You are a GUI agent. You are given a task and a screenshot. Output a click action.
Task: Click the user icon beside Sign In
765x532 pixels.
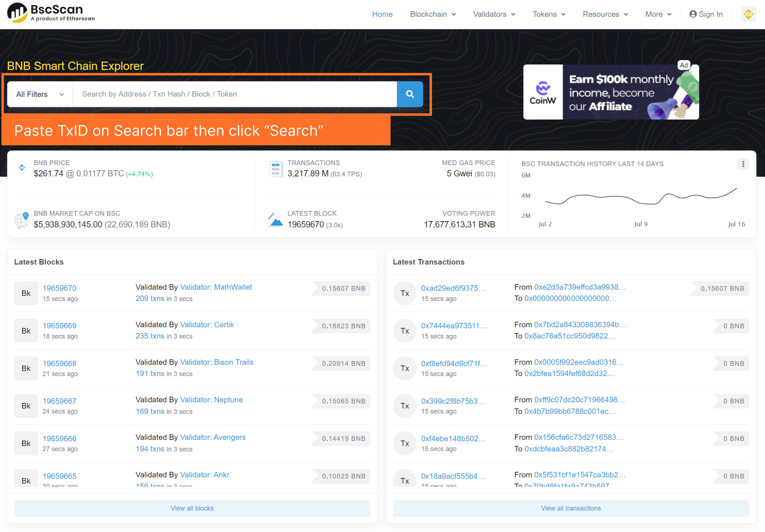coord(693,14)
